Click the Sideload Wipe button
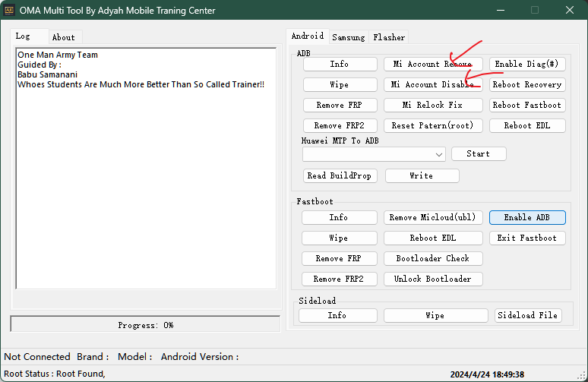This screenshot has height=382, width=588. click(436, 316)
